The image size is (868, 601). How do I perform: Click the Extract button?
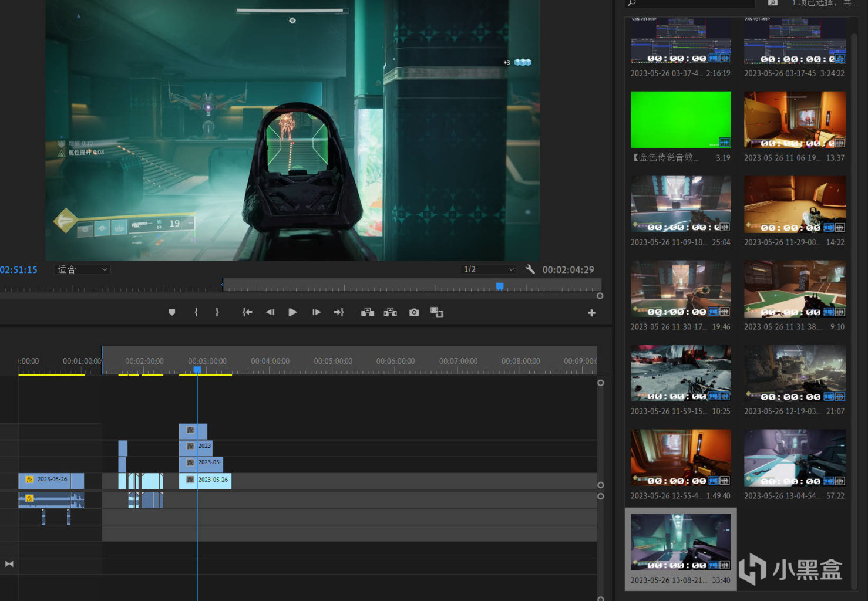pyautogui.click(x=391, y=312)
